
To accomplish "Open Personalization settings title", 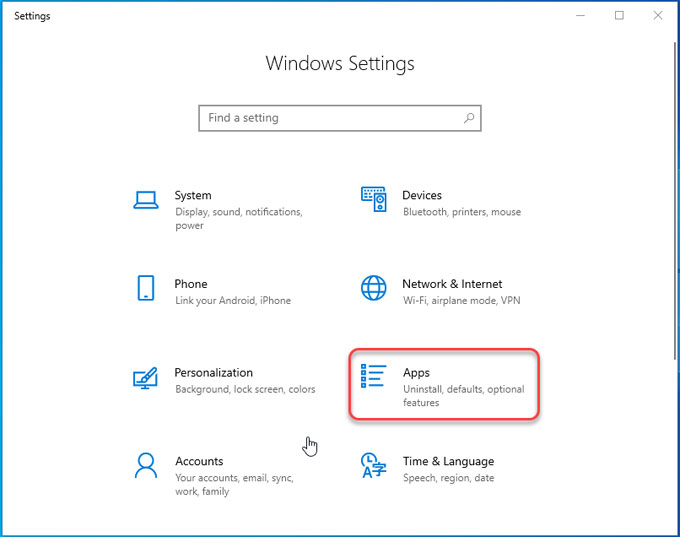I will click(213, 373).
